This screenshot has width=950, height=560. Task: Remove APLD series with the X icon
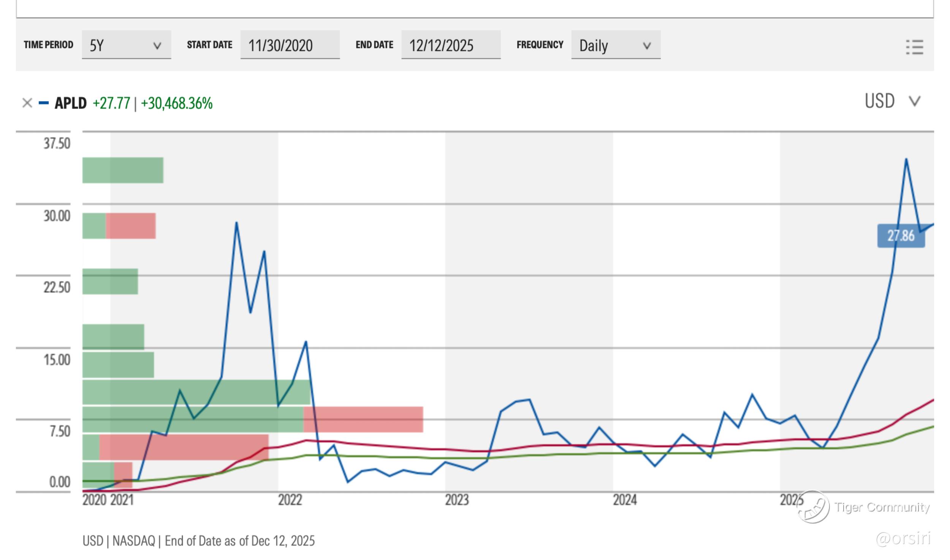27,103
